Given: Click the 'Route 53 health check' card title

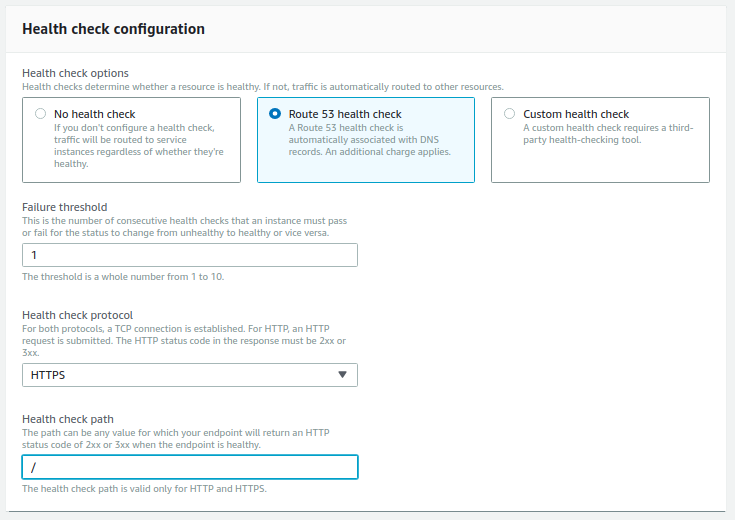Looking at the screenshot, I should tap(345, 114).
